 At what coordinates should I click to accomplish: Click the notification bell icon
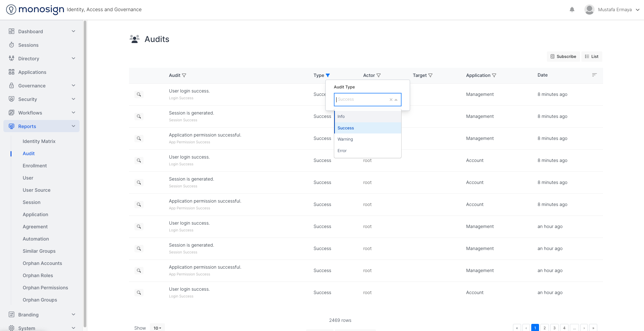572,9
